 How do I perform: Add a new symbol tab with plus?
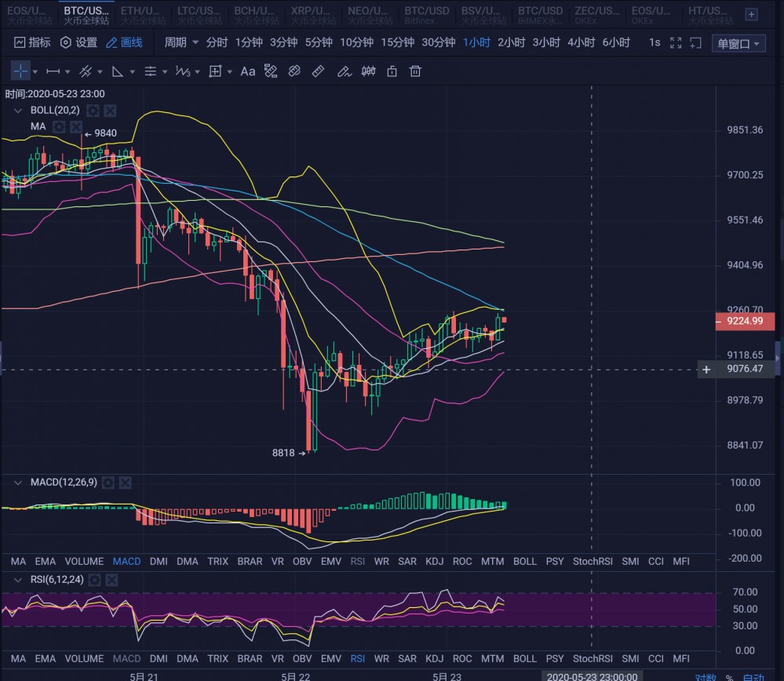pyautogui.click(x=751, y=14)
